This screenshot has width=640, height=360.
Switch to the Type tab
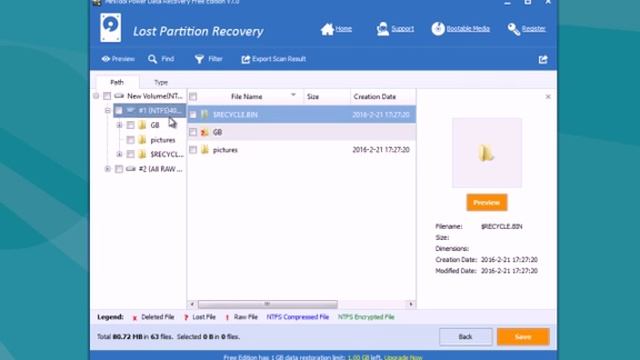point(161,82)
